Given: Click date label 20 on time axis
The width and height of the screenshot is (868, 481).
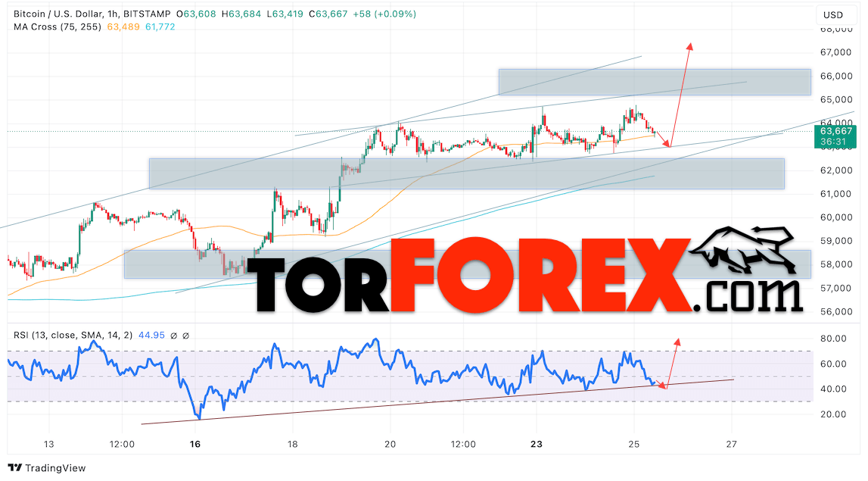Looking at the screenshot, I should (x=390, y=444).
